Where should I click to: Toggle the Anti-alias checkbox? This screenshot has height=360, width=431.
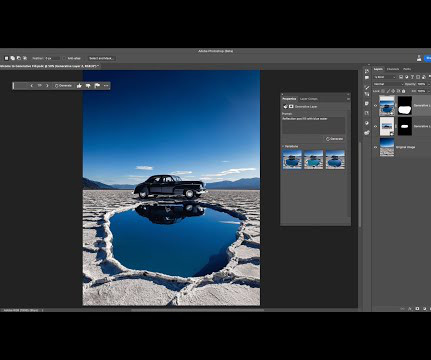[64, 58]
